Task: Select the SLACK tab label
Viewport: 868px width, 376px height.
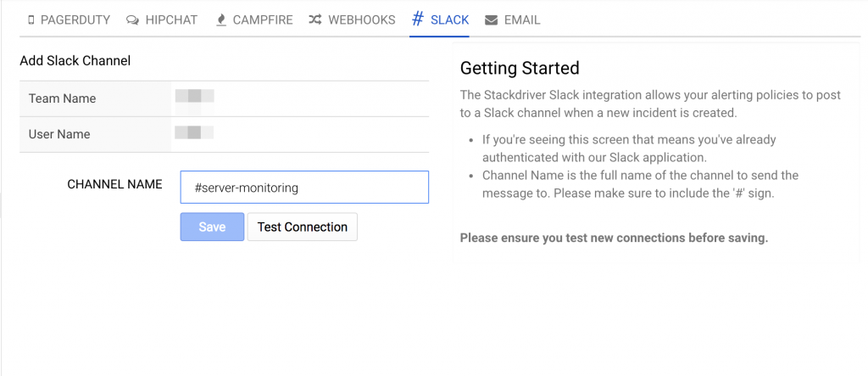Action: coord(449,20)
